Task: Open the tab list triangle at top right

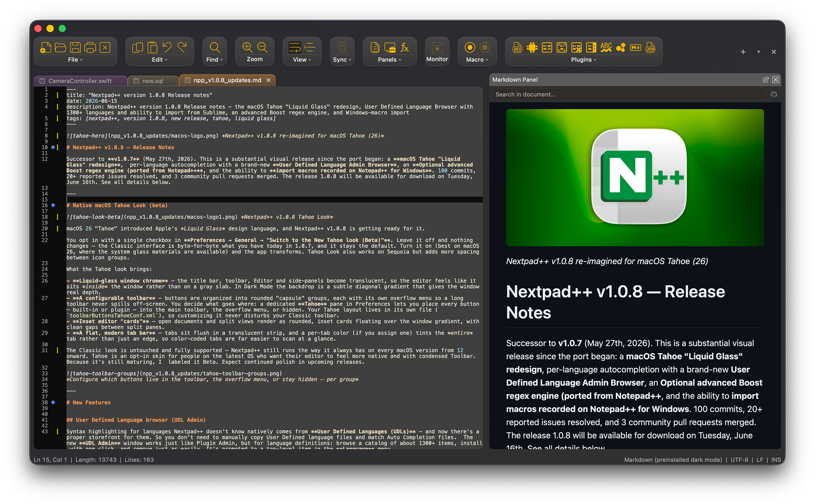Action: click(x=758, y=52)
